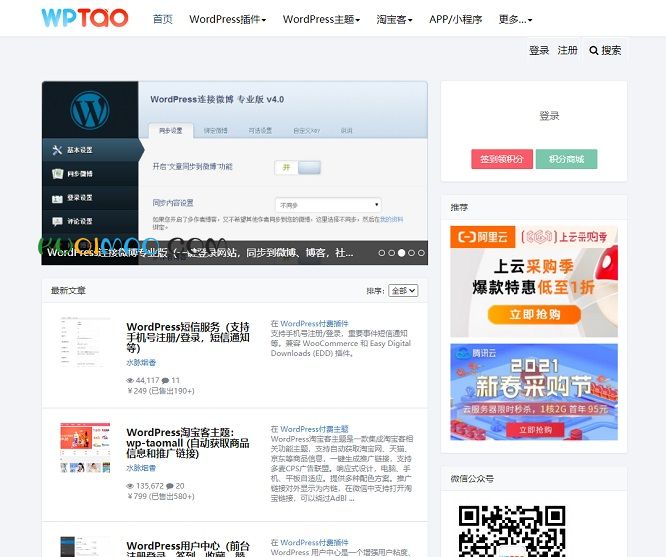This screenshot has width=666, height=557.
Task: Click author 水脉烟香 under 短信服务 article
Action: coord(141,362)
